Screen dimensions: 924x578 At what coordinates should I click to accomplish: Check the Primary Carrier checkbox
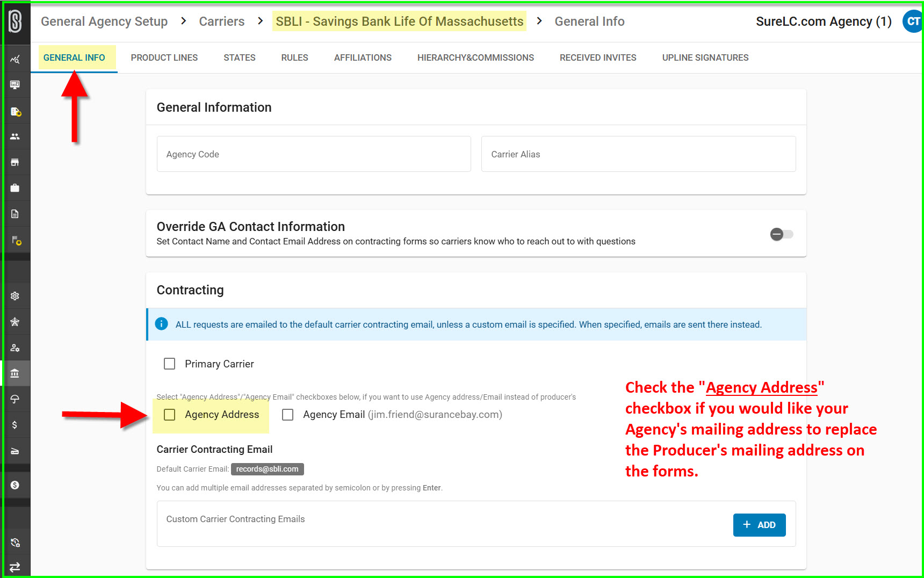click(x=170, y=364)
